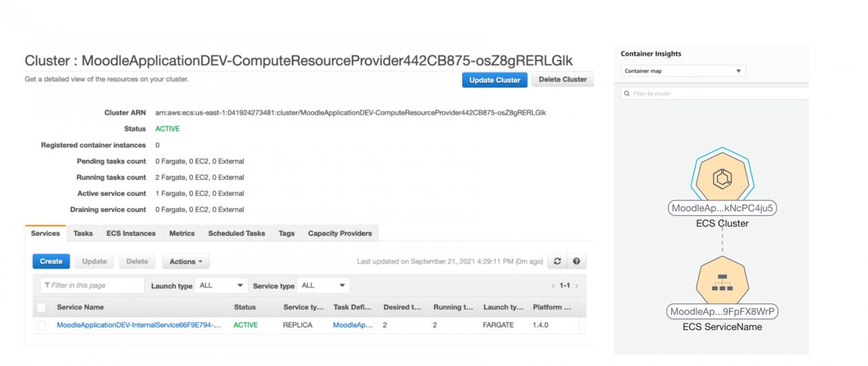Select the MoodleAp...9FpFX8WrP service label

[x=723, y=312]
